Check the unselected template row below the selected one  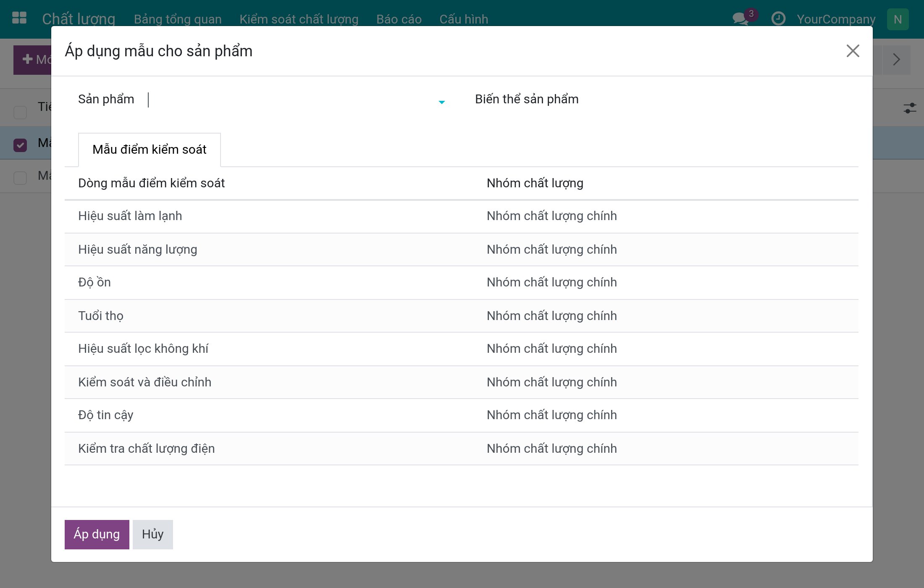point(20,178)
